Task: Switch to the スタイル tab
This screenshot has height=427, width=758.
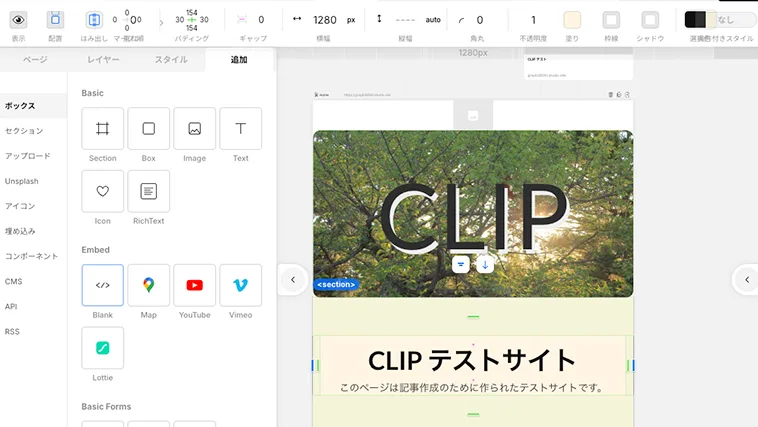Action: 171,59
